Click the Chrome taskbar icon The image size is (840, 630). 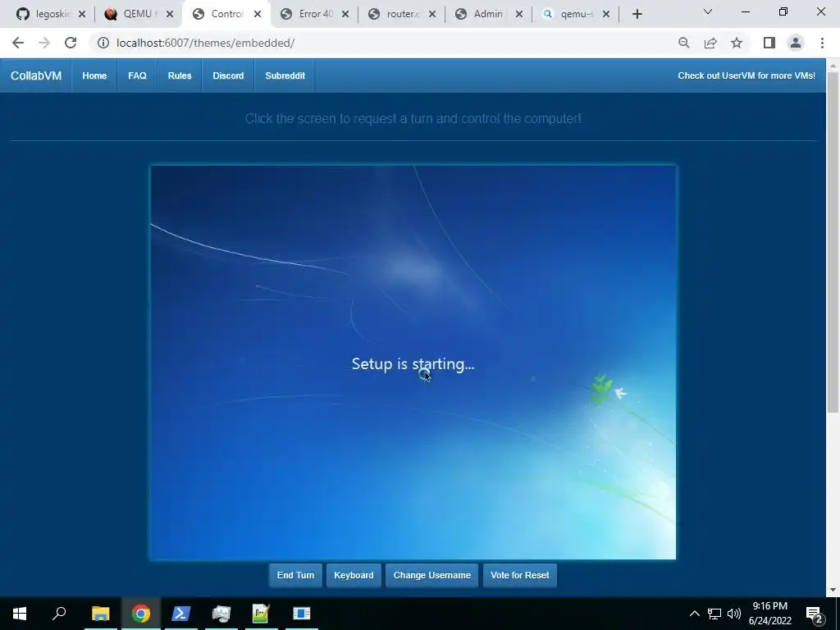[141, 614]
